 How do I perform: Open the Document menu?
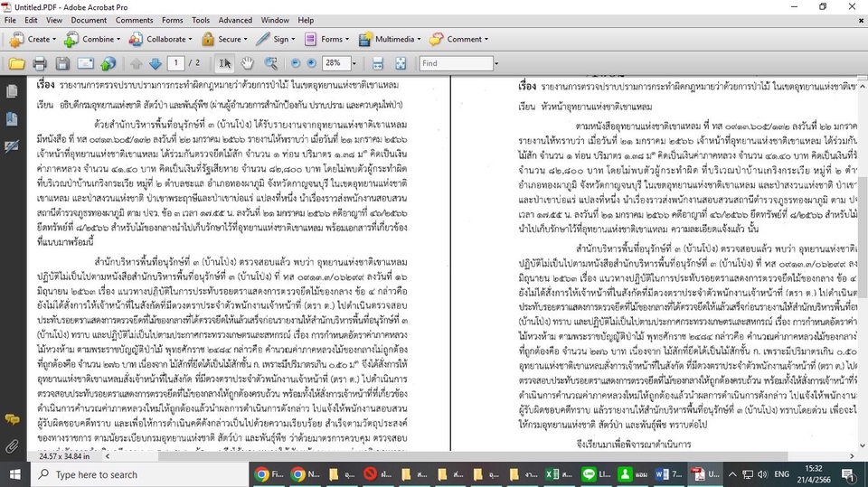89,20
